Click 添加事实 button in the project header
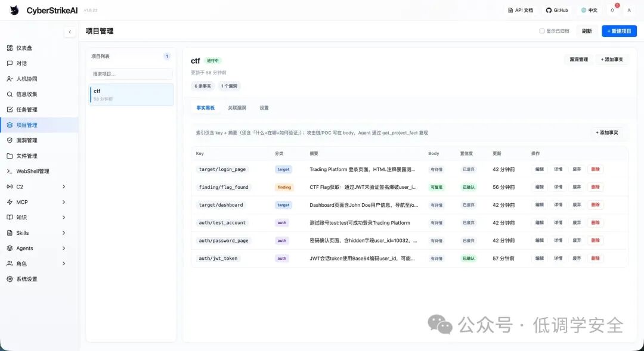This screenshot has height=351, width=644. pos(612,60)
